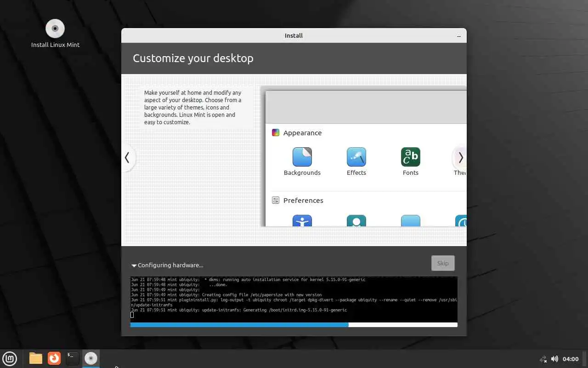Click the slideshow description paragraph
588x368 pixels.
point(192,108)
